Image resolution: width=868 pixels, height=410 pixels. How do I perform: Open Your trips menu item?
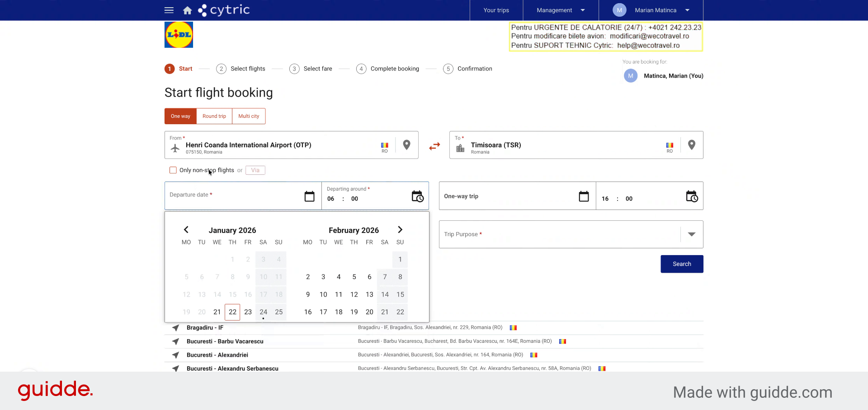pyautogui.click(x=496, y=10)
